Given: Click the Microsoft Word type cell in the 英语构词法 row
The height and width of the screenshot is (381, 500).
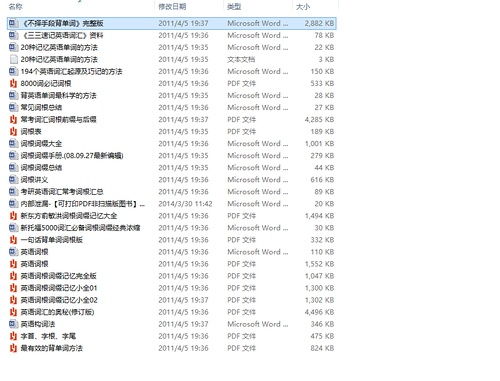Looking at the screenshot, I should click(x=258, y=324).
